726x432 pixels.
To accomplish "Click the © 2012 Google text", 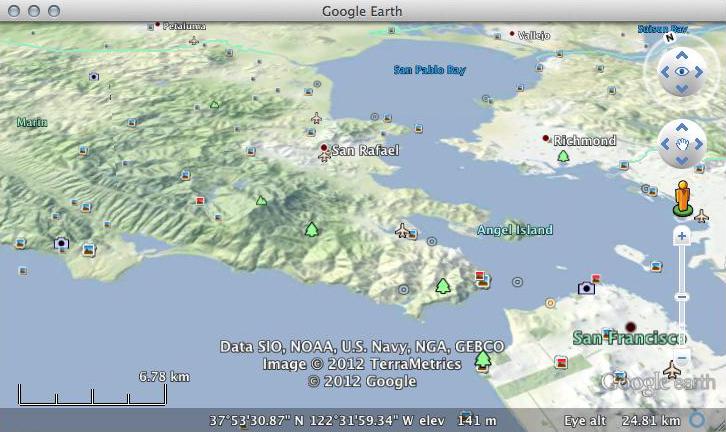I will tap(362, 382).
